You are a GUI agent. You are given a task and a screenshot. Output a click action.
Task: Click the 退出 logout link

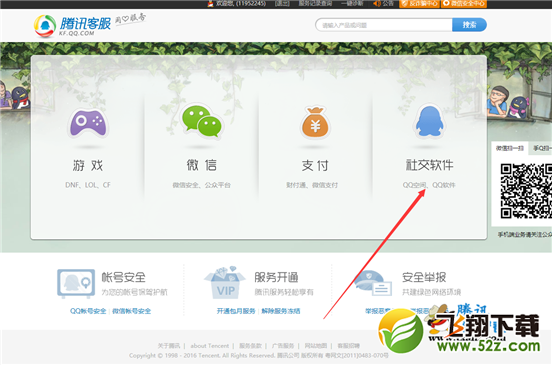click(282, 4)
